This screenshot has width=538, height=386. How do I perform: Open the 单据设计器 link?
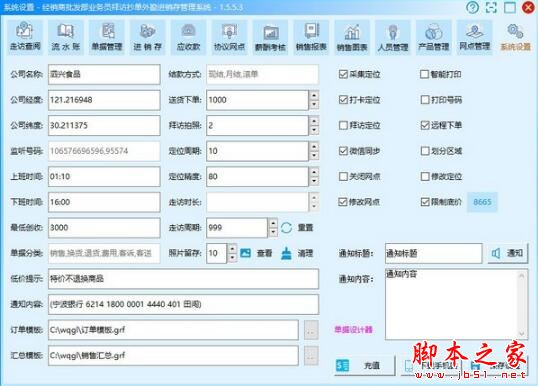tap(353, 330)
